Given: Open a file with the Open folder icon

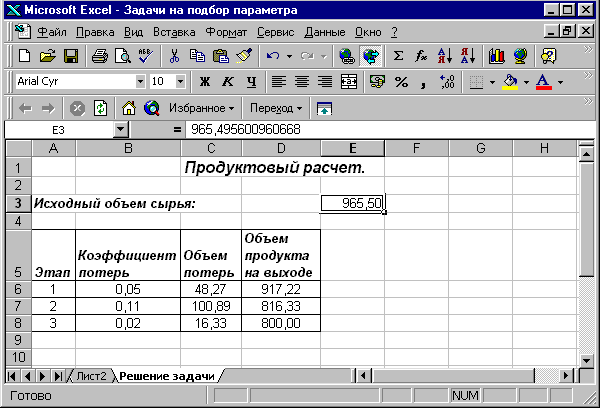Looking at the screenshot, I should pyautogui.click(x=47, y=56).
